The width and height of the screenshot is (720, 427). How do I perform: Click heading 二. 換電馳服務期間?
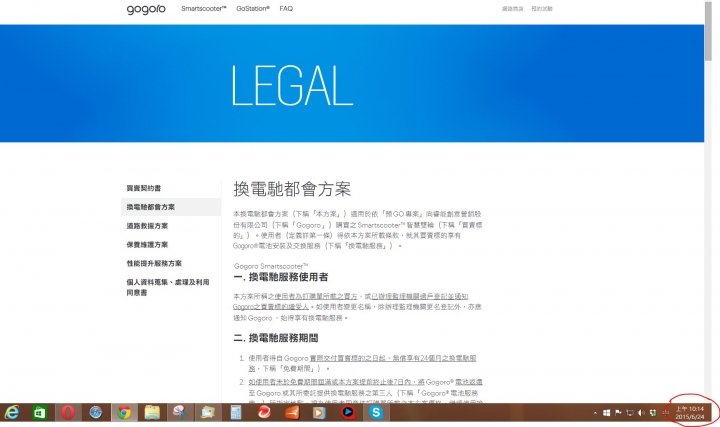pos(276,338)
